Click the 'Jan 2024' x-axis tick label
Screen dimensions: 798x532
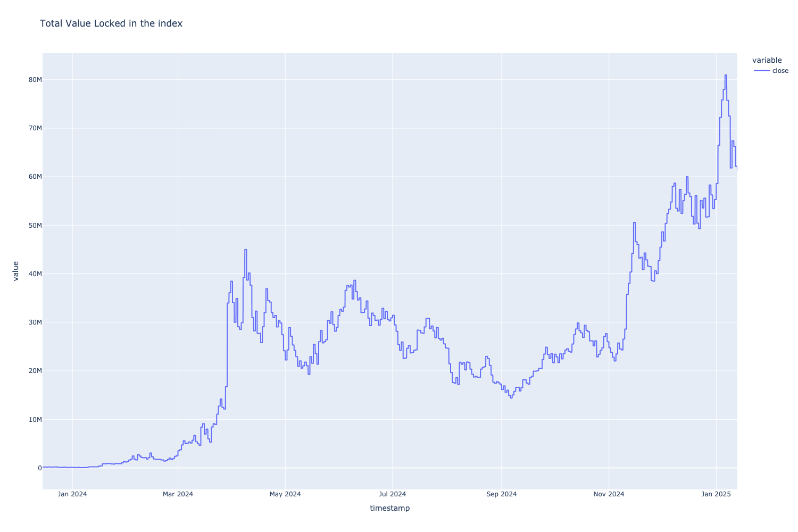(72, 494)
